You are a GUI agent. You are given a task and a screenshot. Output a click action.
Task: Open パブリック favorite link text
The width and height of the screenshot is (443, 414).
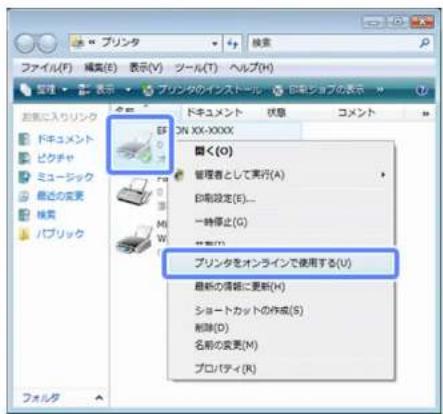(x=60, y=234)
